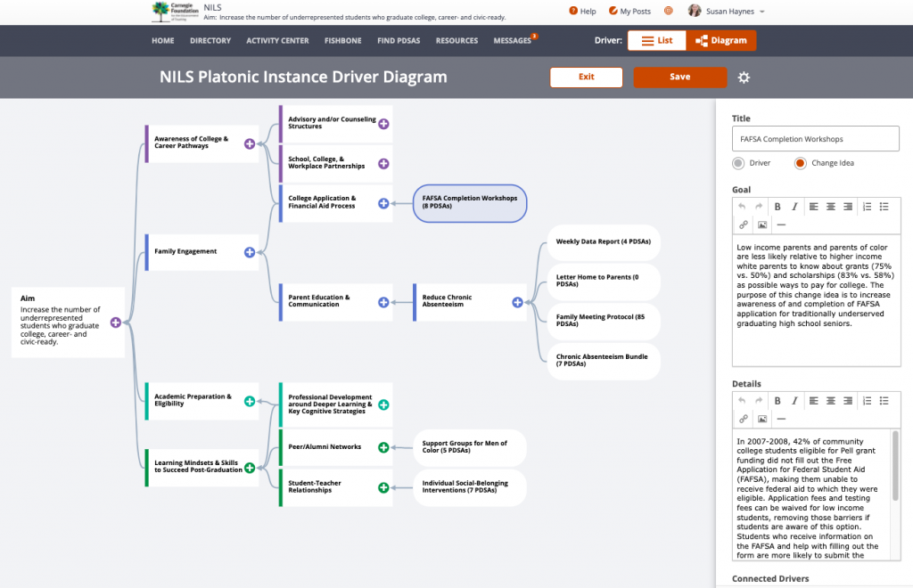Click plus on College Application & Financial Aid Process

[x=383, y=203]
